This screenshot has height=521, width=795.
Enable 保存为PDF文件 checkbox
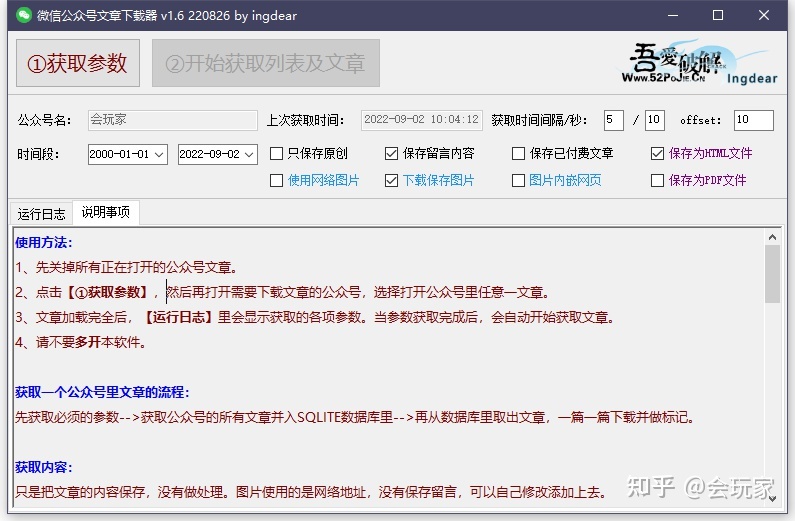click(657, 180)
